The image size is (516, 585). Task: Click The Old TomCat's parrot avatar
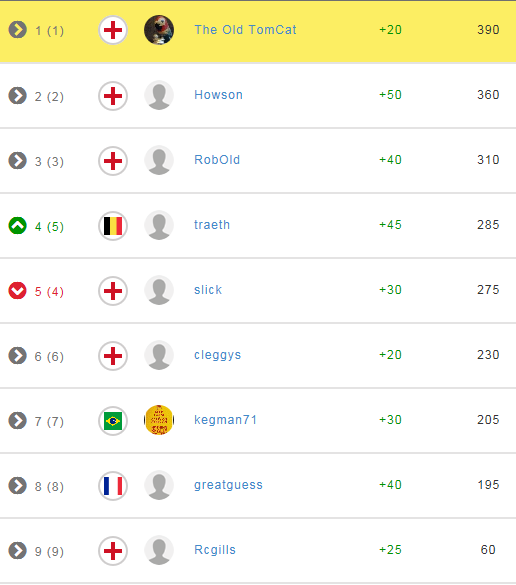coord(159,30)
